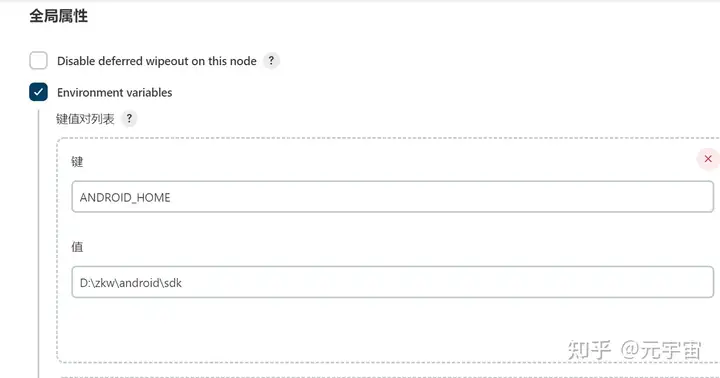Focus the 值 field with D:\zkw\android\sdk
Image resolution: width=720 pixels, height=378 pixels.
[393, 282]
